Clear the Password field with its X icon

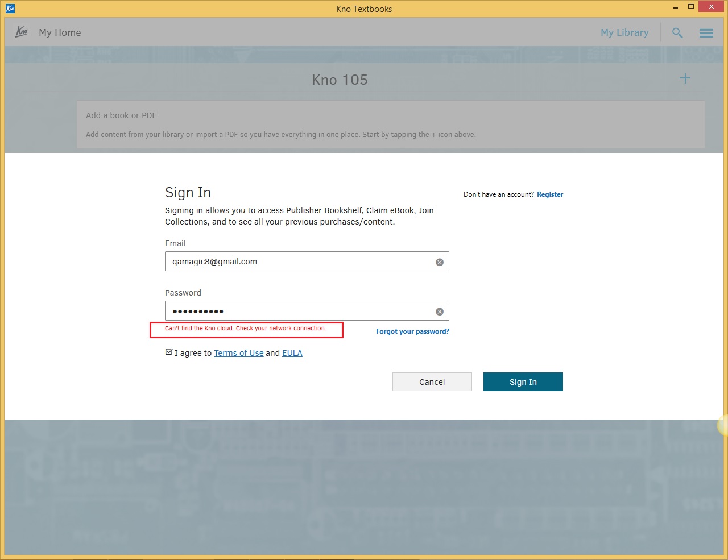click(440, 312)
